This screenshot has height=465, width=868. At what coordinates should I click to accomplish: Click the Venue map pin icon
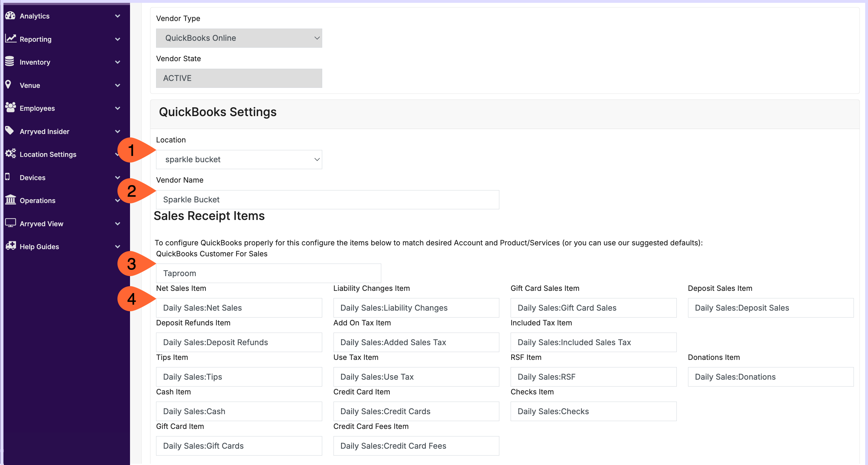pyautogui.click(x=8, y=84)
